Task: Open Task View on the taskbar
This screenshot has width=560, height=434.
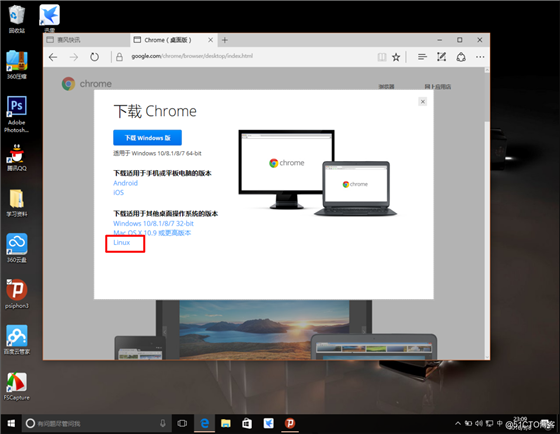Action: pos(182,423)
